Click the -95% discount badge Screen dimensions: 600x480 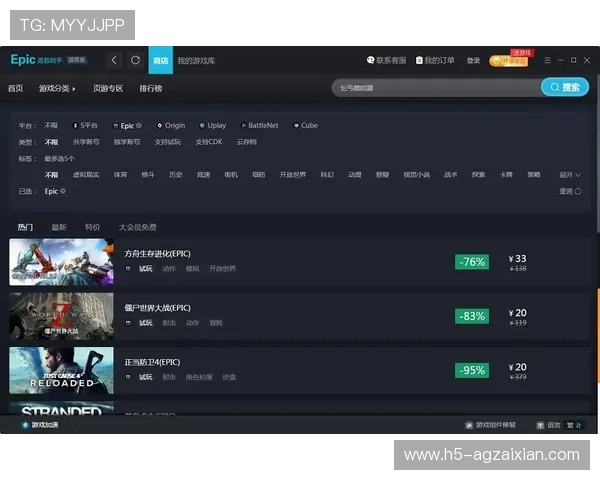[x=472, y=371]
